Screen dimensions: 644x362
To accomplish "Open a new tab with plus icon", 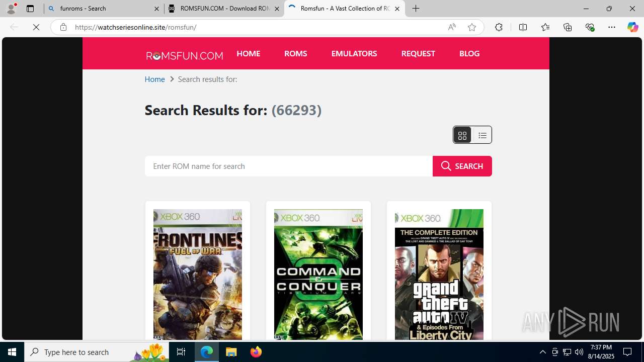I will tap(416, 9).
